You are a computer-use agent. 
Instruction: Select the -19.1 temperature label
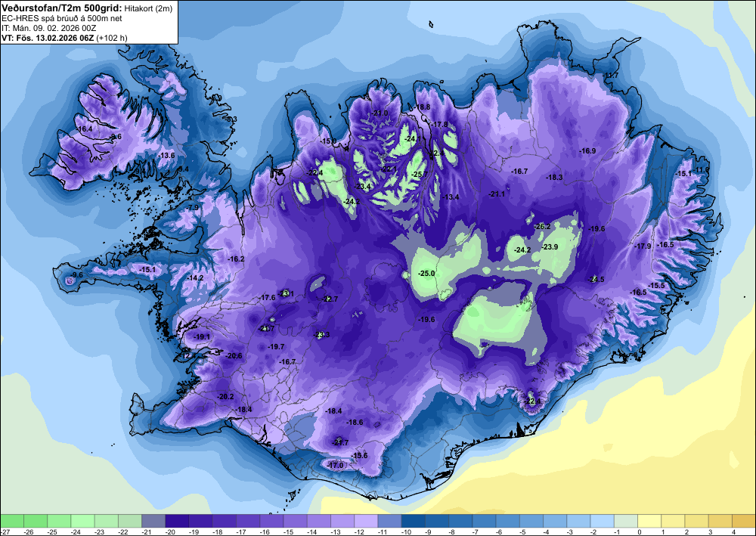click(x=202, y=337)
